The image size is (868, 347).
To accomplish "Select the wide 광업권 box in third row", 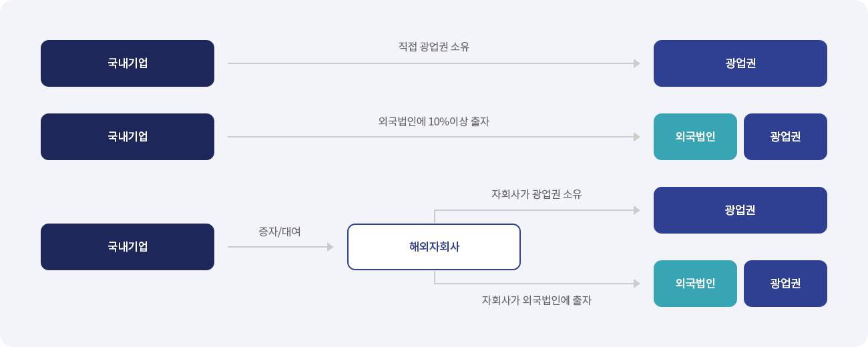I will pyautogui.click(x=740, y=210).
